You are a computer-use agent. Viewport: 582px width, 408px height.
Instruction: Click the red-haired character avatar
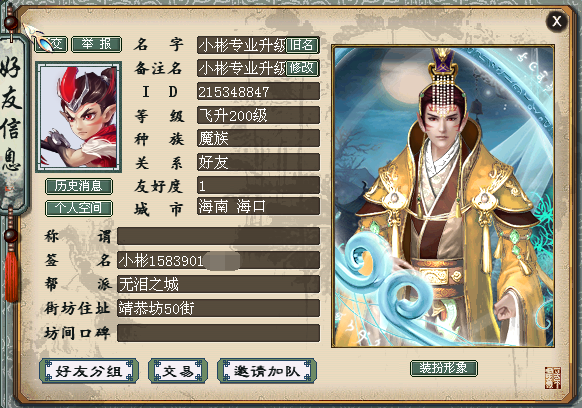79,117
